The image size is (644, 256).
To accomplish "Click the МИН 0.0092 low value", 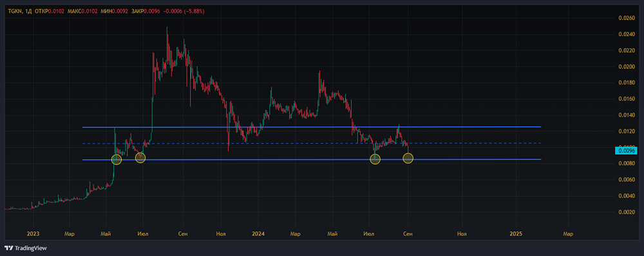I will point(114,11).
